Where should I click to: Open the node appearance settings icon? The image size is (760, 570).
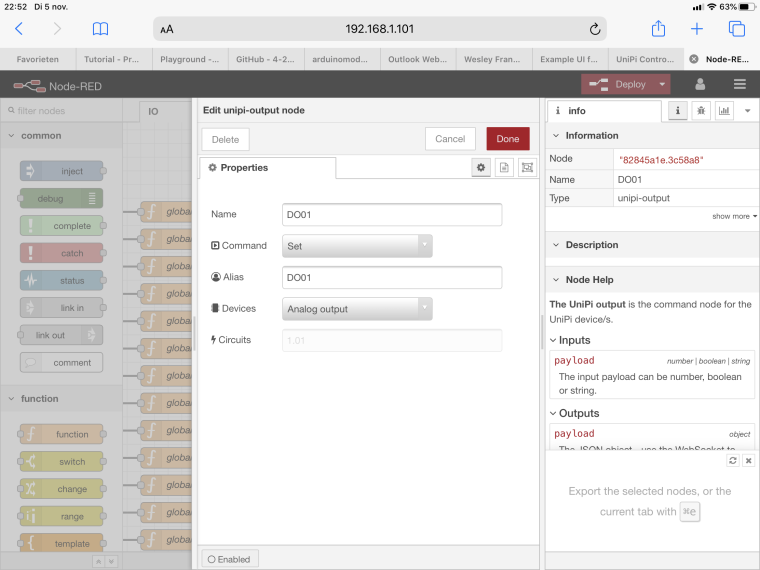pyautogui.click(x=527, y=168)
